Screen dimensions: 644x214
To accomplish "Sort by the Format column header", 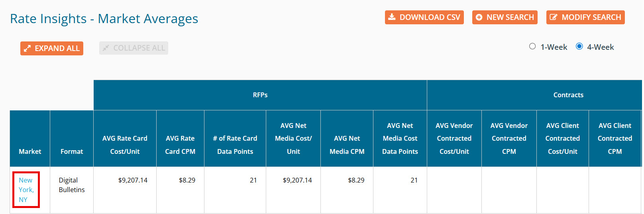I will (72, 151).
